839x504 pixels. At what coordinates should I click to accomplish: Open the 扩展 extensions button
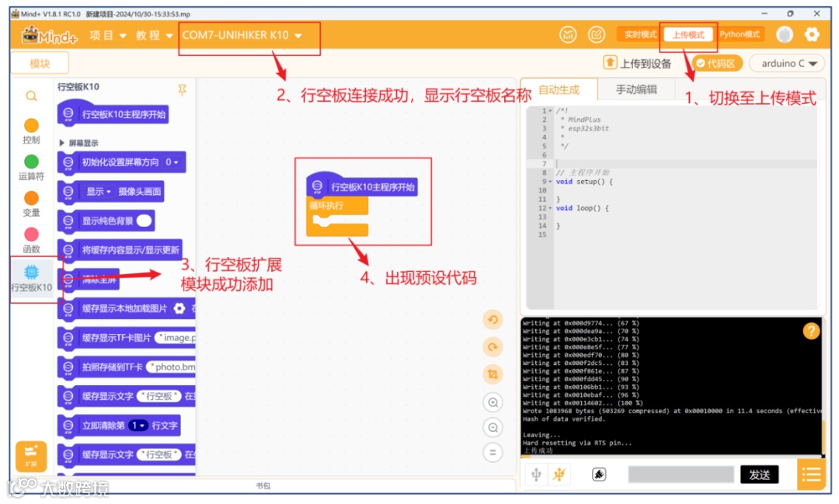(31, 457)
